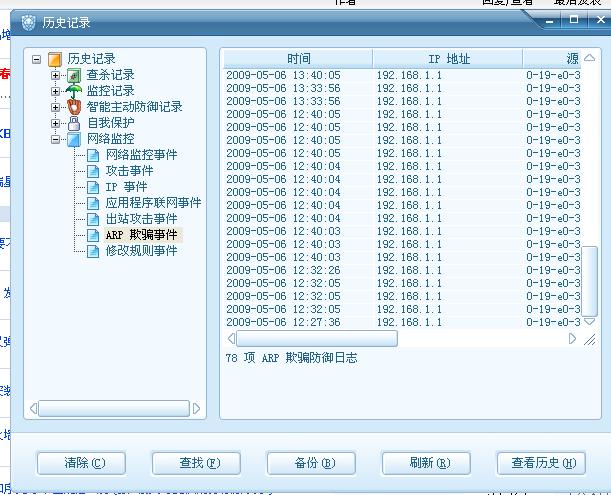The height and width of the screenshot is (495, 611).
Task: Select 自我保护 in the tree
Action: click(111, 123)
